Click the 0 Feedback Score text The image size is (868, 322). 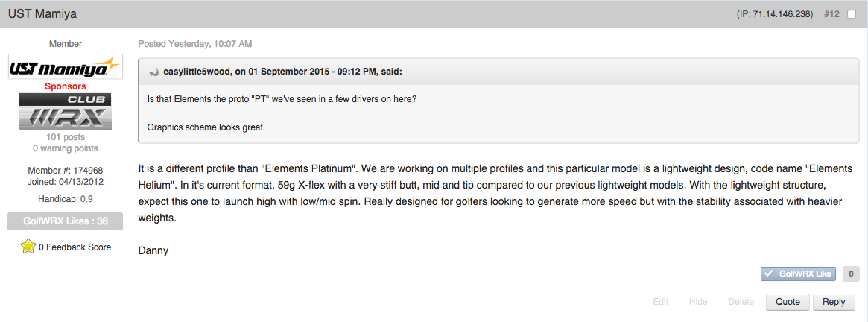(75, 247)
